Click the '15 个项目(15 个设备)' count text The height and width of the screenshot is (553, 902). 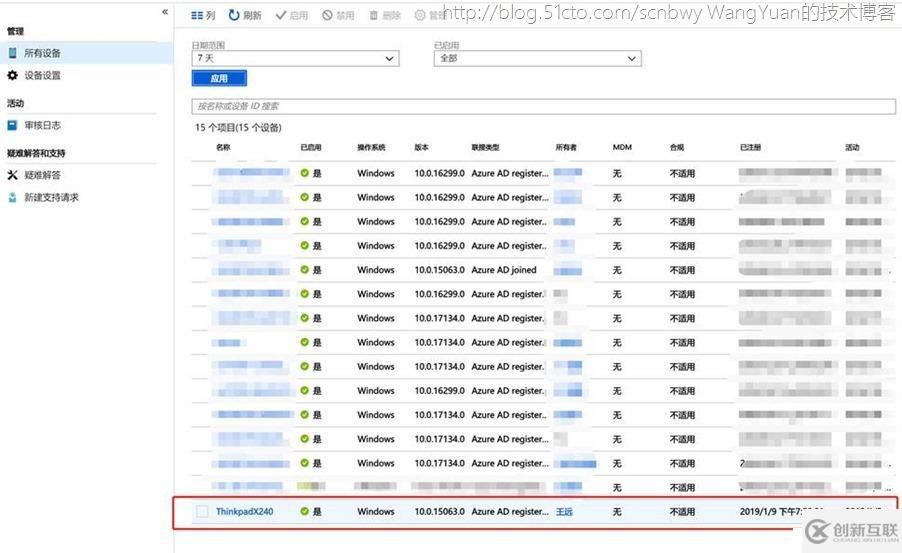(x=238, y=127)
